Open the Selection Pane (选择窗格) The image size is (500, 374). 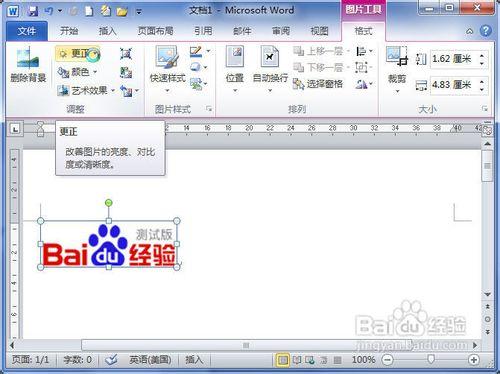(x=318, y=84)
